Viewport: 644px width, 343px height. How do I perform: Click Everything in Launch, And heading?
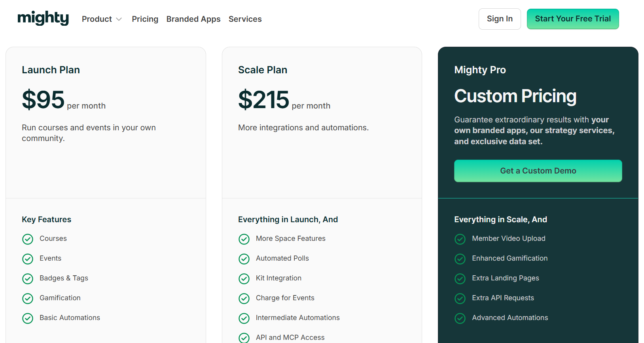point(288,219)
